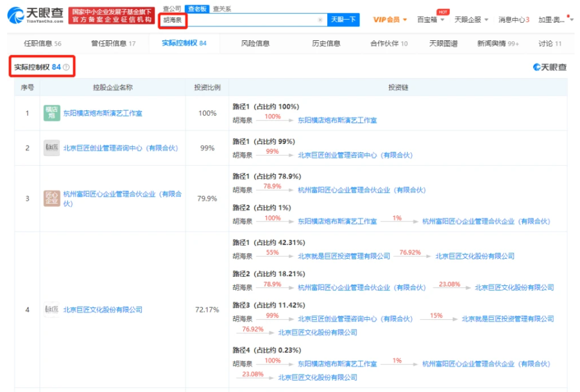Click the red 官方备案企业征信机构 banner
Screen dimensions: 580x392
(112, 16)
